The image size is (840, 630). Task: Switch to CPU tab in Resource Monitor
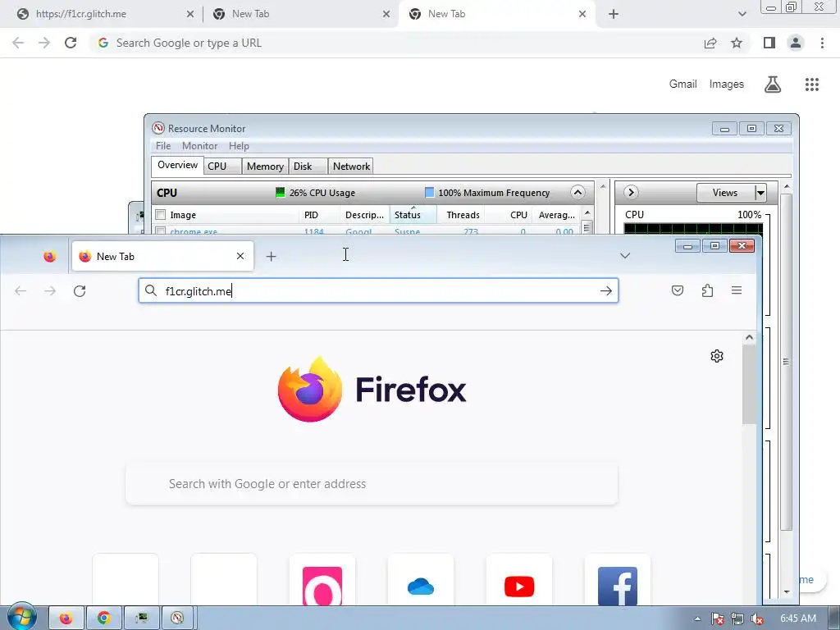click(x=223, y=167)
